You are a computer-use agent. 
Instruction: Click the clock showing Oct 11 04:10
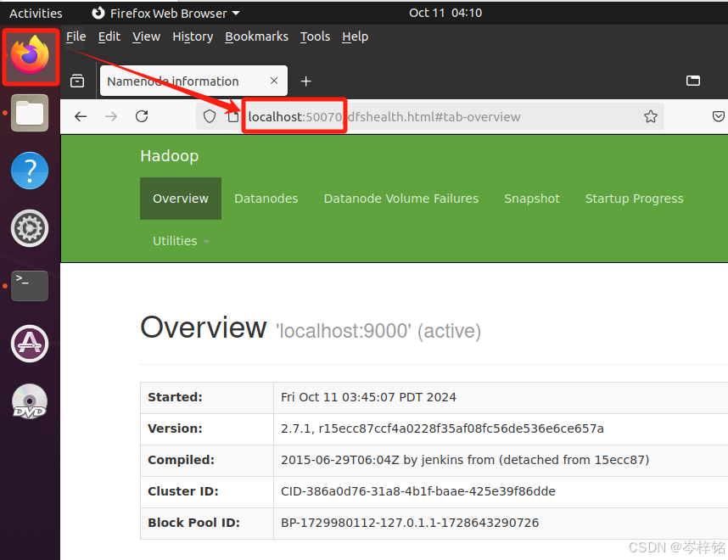tap(445, 13)
